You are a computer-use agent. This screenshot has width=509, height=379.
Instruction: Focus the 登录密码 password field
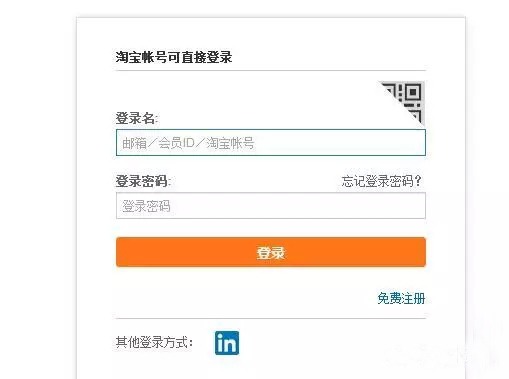tap(271, 205)
